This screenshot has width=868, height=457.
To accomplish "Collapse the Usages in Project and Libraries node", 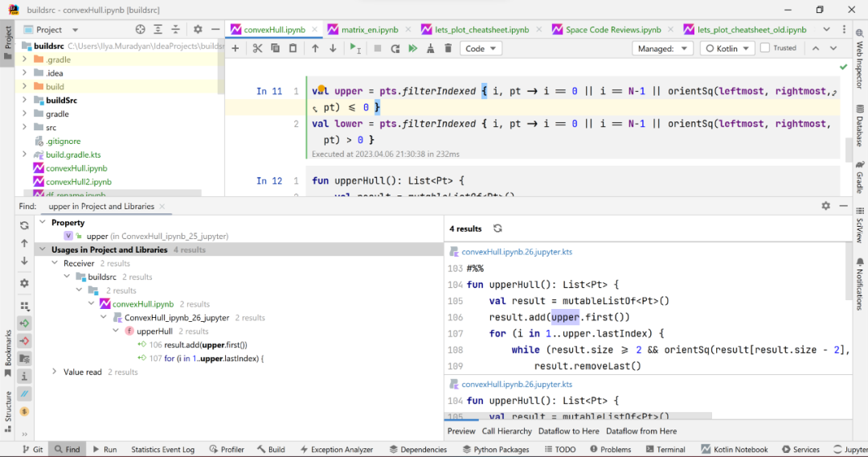I will (x=43, y=249).
